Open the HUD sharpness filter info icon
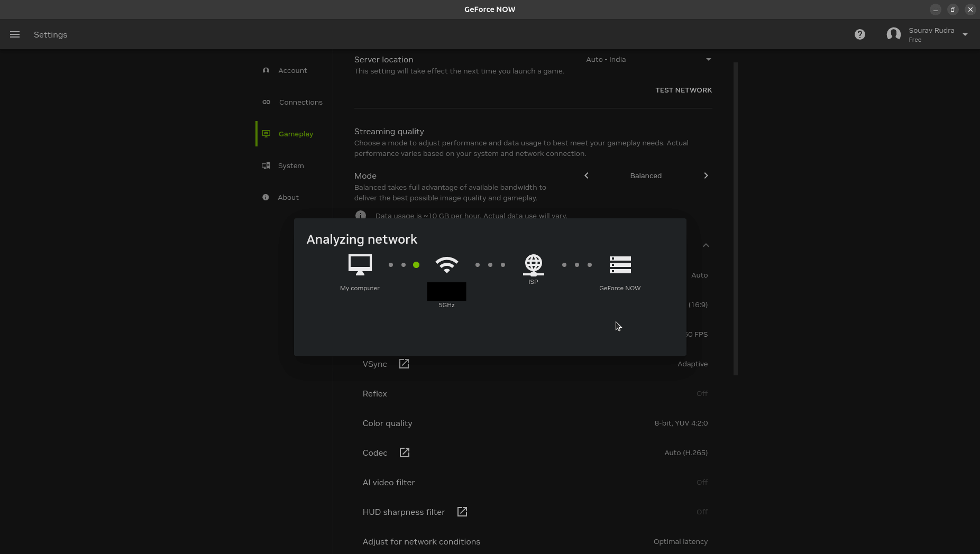Screen dimensions: 980x554 click(462, 512)
